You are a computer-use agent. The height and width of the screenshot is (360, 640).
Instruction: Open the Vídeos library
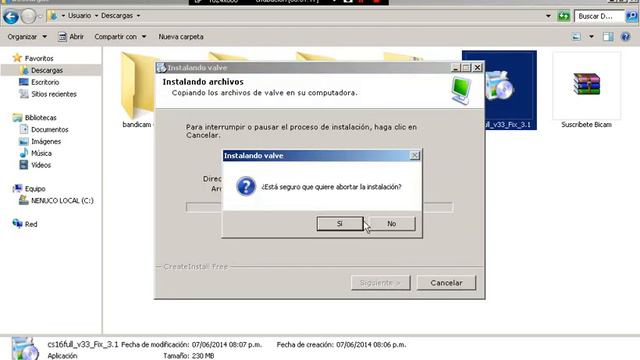(41, 165)
